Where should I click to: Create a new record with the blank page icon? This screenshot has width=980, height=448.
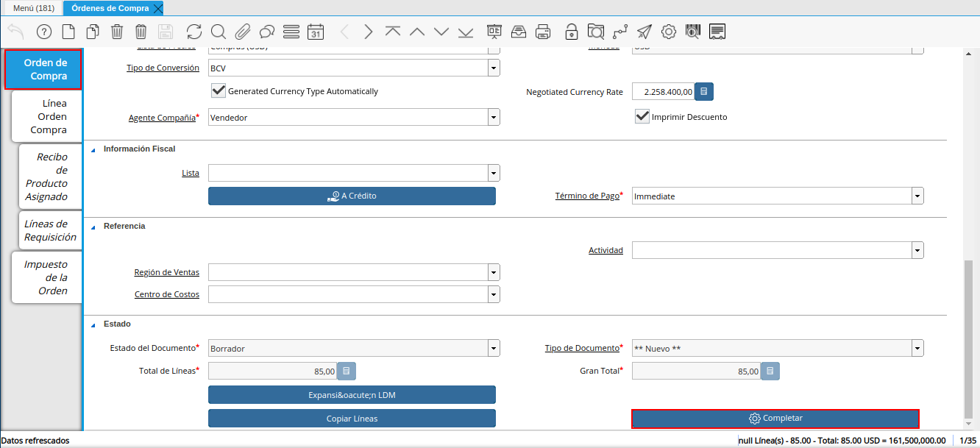pos(68,32)
